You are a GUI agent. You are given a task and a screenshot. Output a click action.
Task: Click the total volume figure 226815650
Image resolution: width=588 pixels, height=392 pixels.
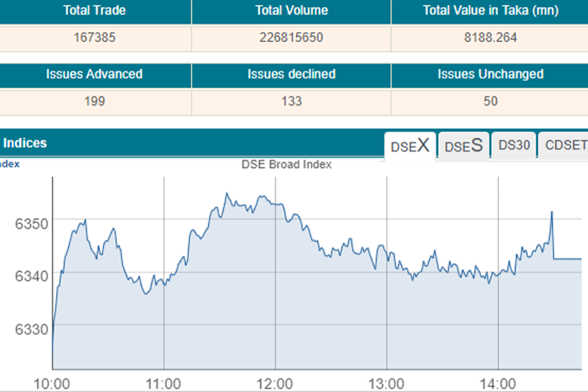(291, 38)
